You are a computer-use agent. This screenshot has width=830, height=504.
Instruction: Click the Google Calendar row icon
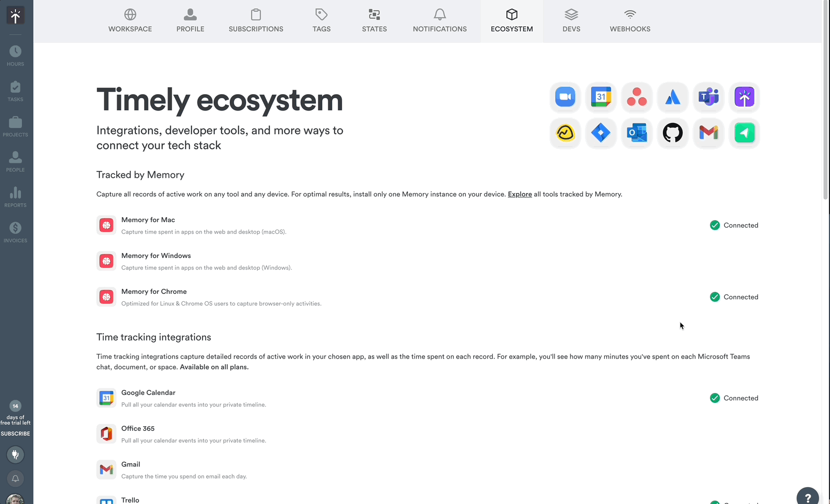(x=106, y=398)
